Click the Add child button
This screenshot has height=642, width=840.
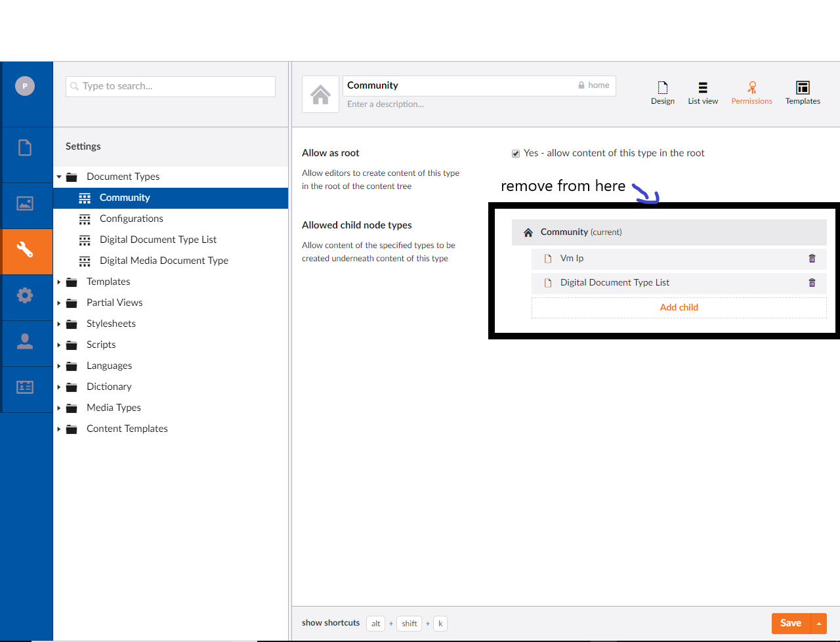(679, 307)
